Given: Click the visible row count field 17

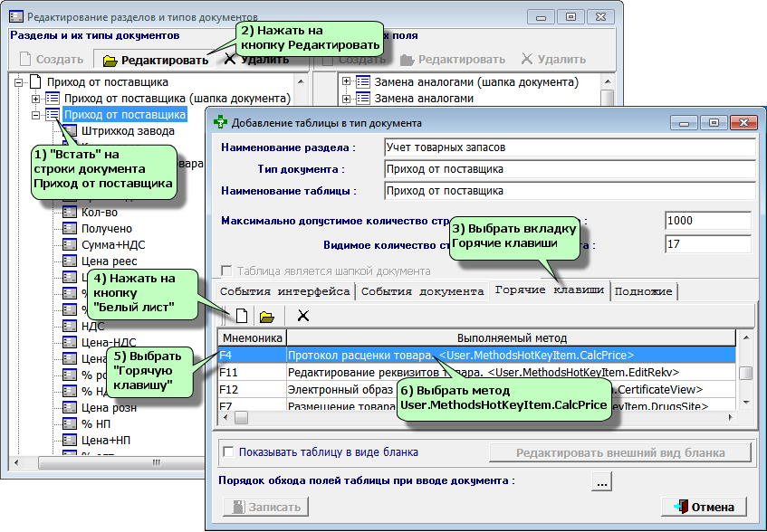Looking at the screenshot, I should tap(708, 244).
